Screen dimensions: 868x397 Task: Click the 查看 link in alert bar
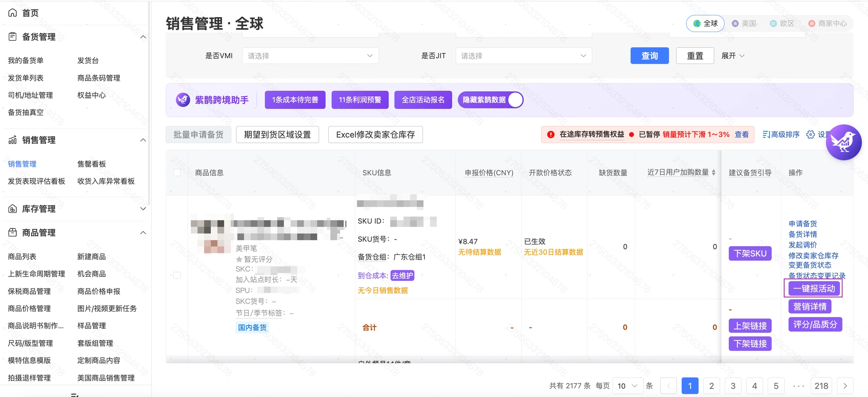(x=741, y=135)
